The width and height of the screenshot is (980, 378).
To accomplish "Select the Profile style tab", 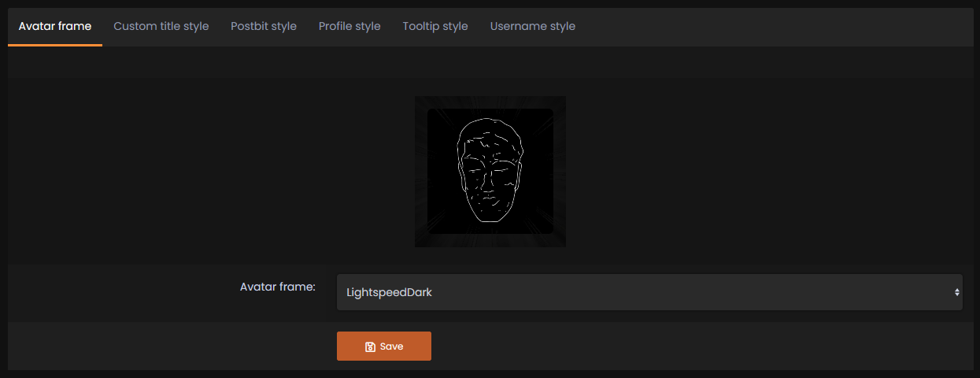I will [349, 26].
